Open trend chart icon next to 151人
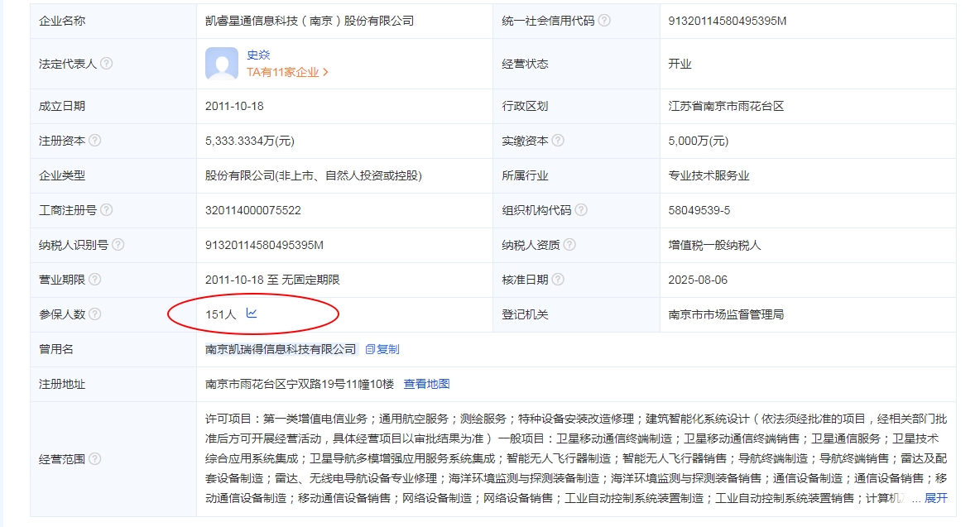The image size is (980, 527). [x=252, y=313]
